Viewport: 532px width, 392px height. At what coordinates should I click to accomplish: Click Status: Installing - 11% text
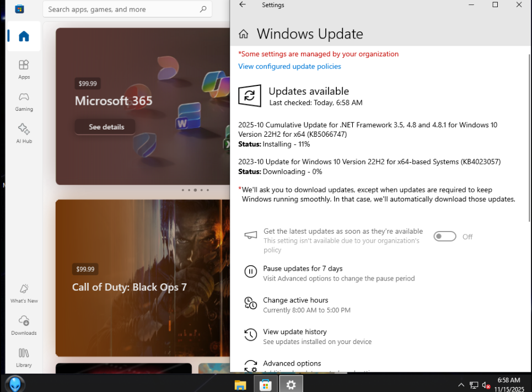(x=274, y=144)
